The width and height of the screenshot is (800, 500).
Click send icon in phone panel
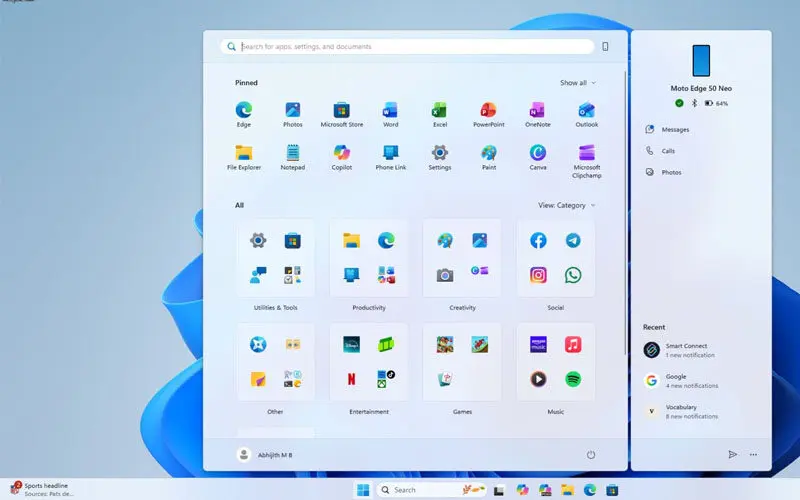pyautogui.click(x=733, y=454)
